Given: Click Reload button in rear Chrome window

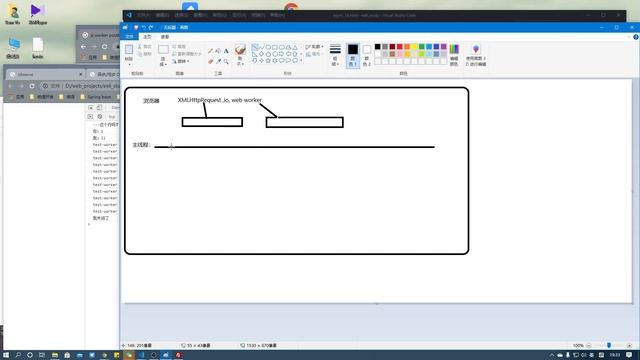Looking at the screenshot, I should coord(105,47).
